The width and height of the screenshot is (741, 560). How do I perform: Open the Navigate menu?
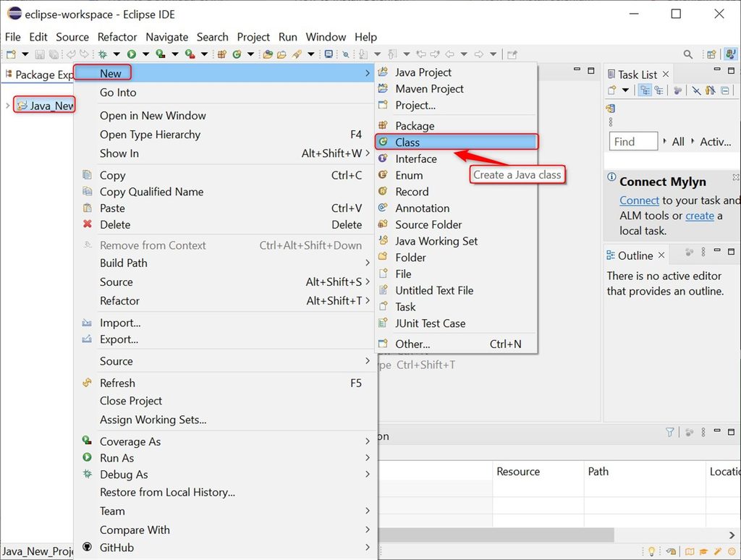[167, 37]
